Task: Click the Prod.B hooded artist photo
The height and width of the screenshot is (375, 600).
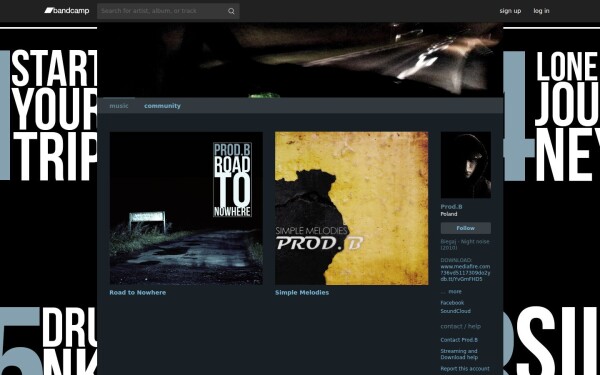Action: pos(466,165)
